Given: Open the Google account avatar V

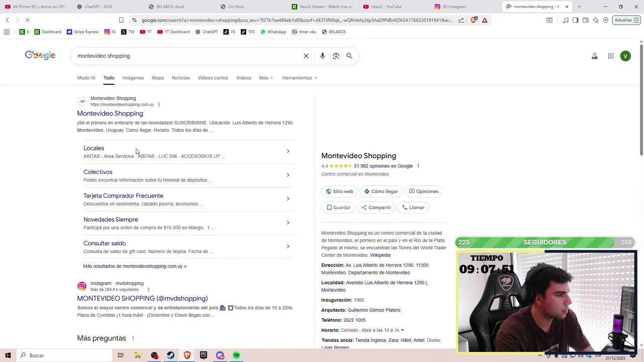Looking at the screenshot, I should 625,56.
